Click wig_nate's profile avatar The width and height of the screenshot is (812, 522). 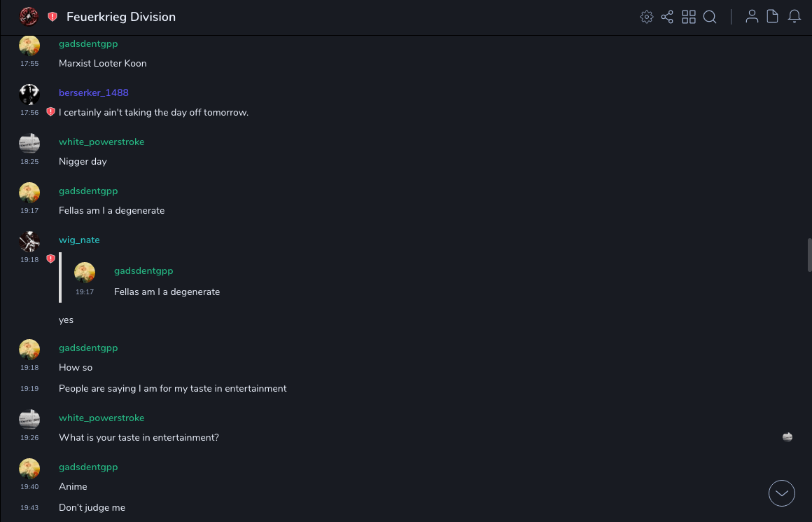click(29, 241)
